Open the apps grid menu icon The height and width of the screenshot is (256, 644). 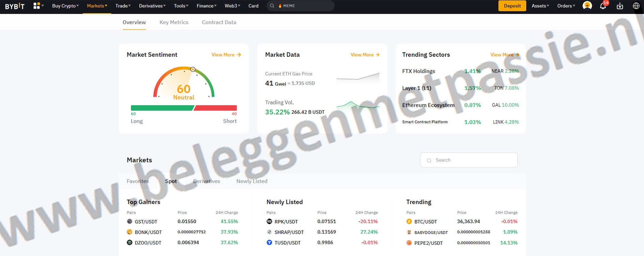[37, 6]
